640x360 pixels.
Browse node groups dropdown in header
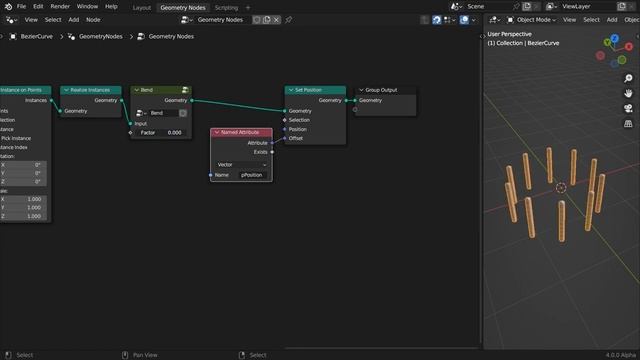pos(187,20)
